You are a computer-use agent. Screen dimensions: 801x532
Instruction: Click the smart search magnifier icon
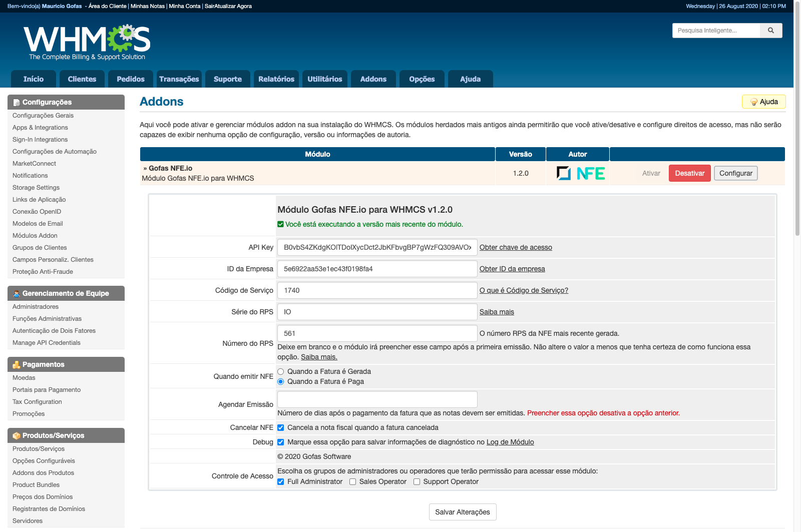(x=771, y=31)
